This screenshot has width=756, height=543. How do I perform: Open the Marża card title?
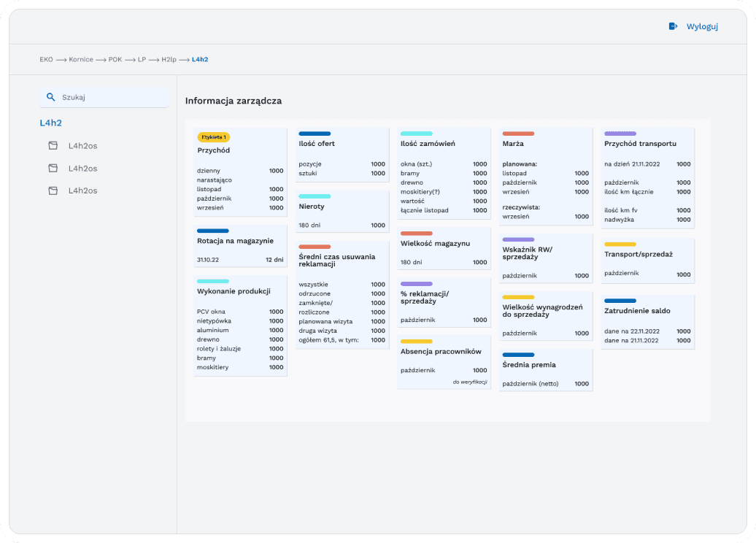coord(513,144)
